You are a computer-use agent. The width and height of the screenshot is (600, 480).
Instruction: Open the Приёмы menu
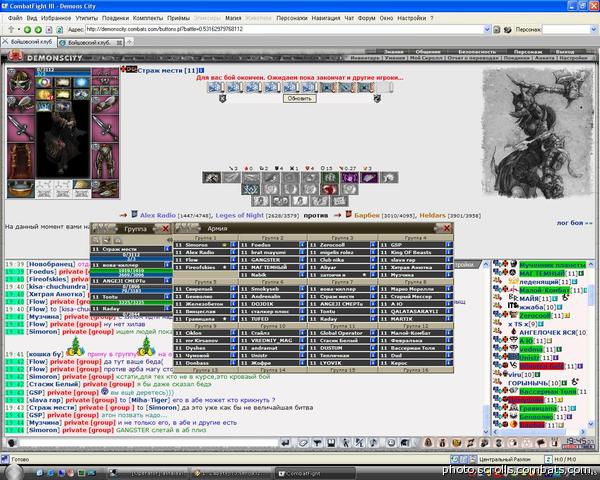point(178,18)
